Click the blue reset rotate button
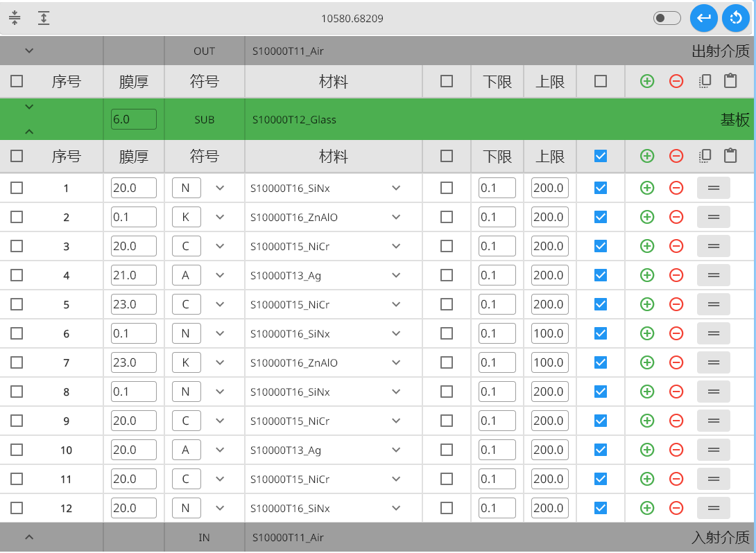 736,18
